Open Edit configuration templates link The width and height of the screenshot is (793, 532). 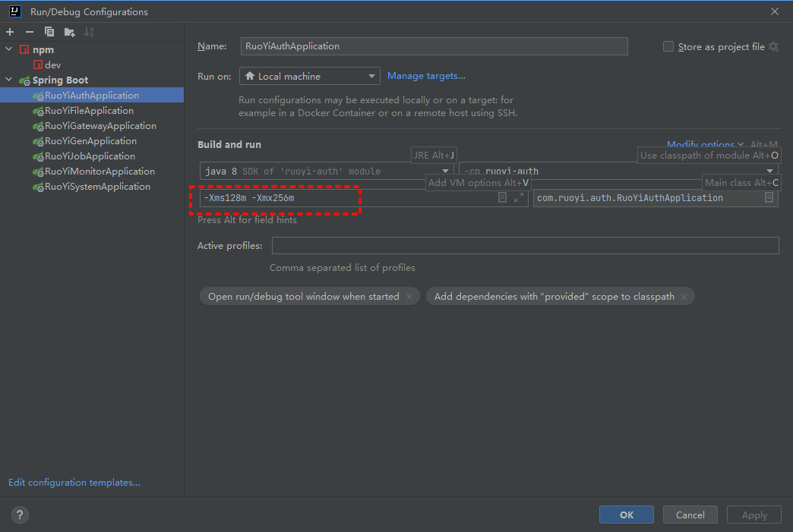click(x=74, y=483)
